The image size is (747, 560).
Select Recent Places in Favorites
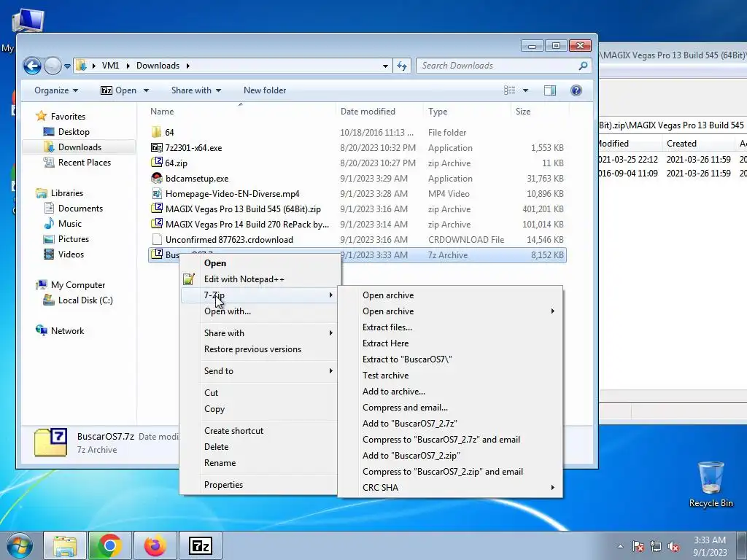tap(84, 163)
